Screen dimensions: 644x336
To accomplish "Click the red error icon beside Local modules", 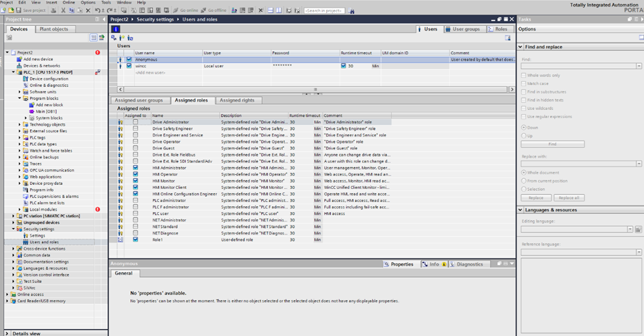I will pos(98,209).
